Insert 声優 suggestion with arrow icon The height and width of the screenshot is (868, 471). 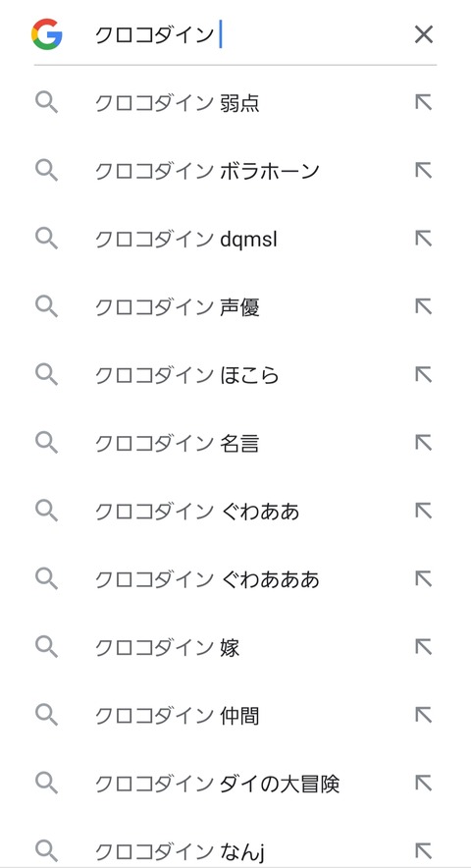(423, 306)
